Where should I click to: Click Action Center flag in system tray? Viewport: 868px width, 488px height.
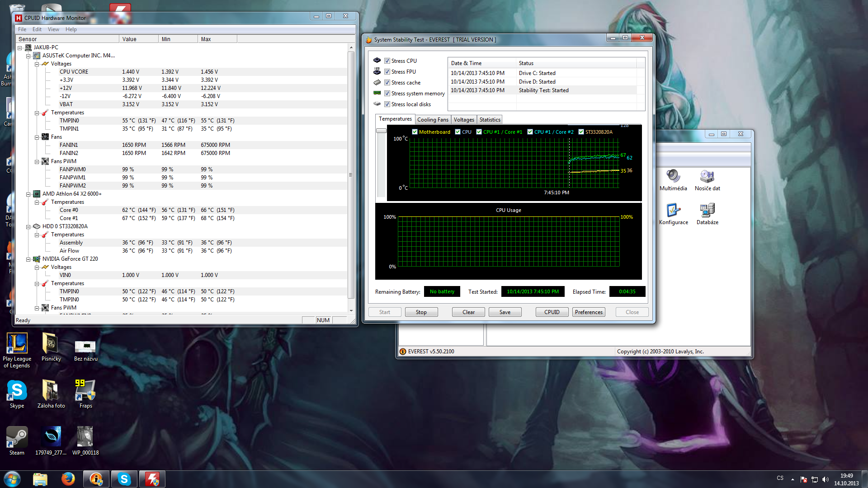coord(804,479)
